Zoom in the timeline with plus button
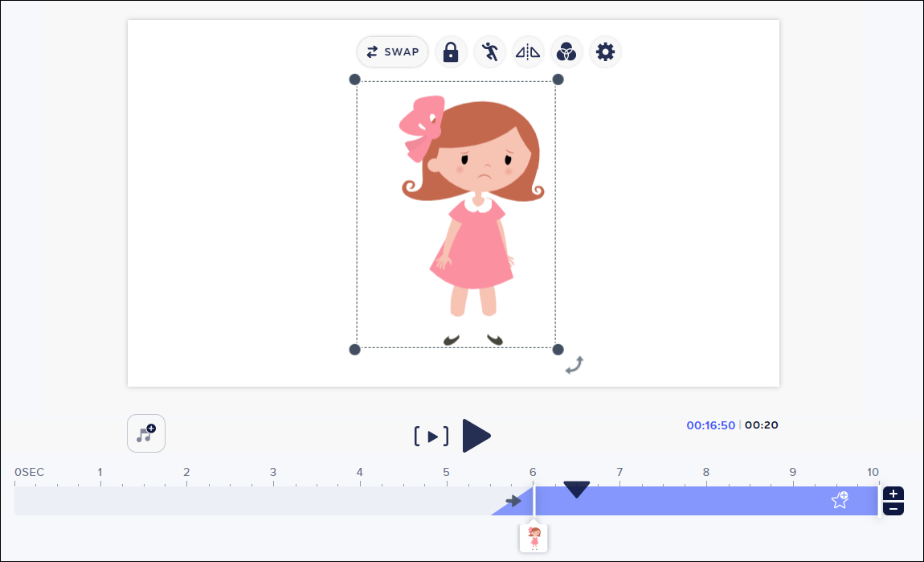Screen dimensions: 924x562 coord(893,494)
